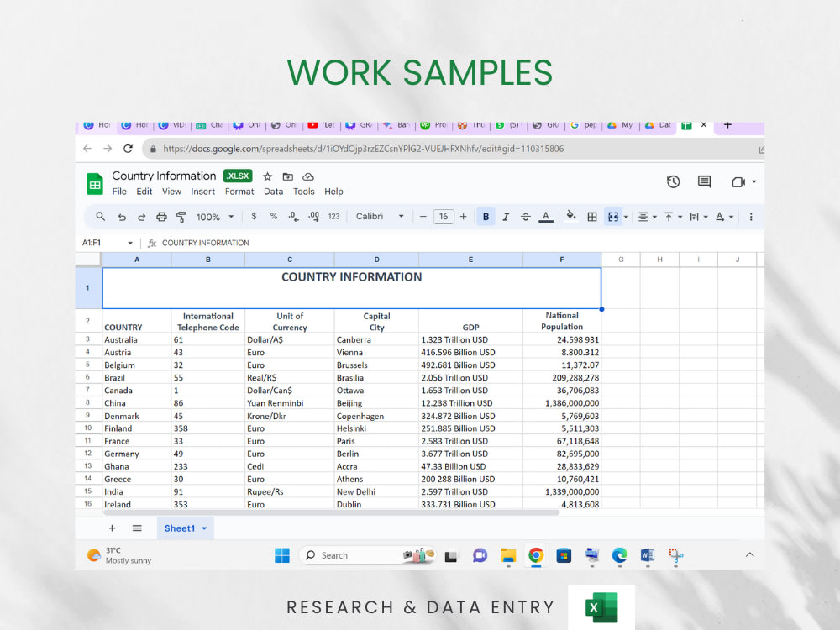Image resolution: width=840 pixels, height=630 pixels.
Task: Click the name box showing A1:F1
Action: 107,243
